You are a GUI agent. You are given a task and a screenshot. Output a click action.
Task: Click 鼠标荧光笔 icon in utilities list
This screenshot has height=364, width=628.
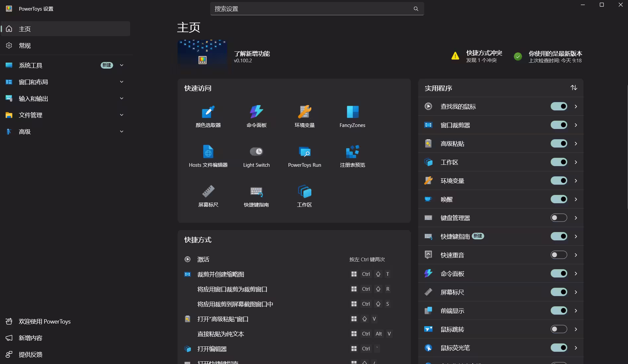coord(428,348)
